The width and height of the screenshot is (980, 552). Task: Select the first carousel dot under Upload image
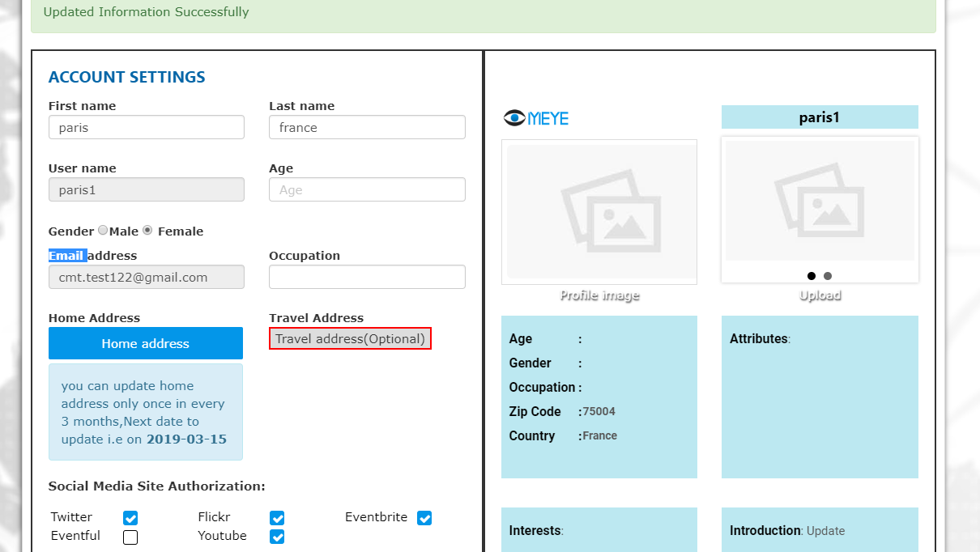[x=812, y=276]
